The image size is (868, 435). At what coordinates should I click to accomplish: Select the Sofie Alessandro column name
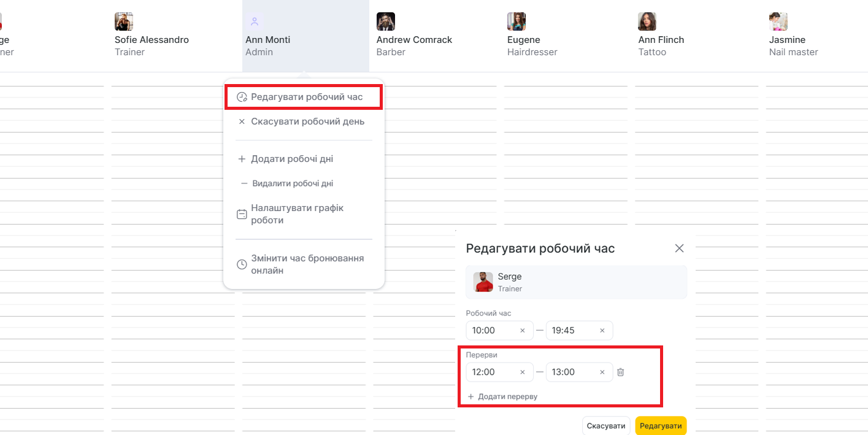152,40
